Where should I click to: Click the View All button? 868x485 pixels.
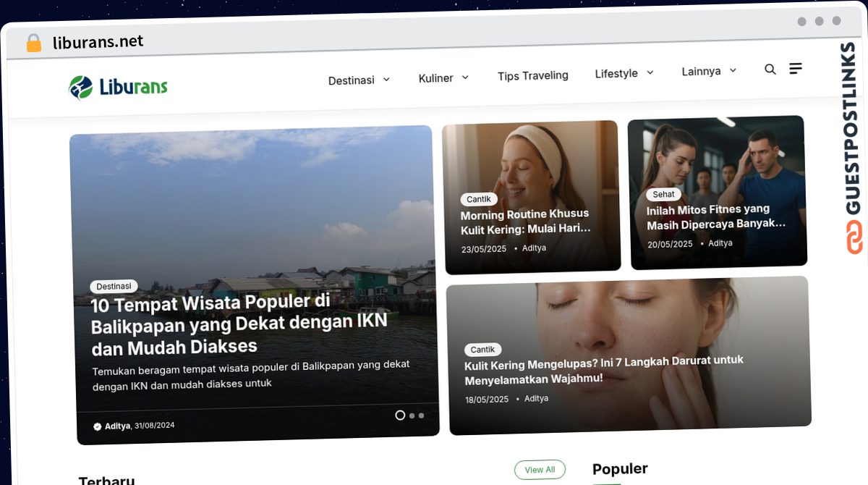tap(540, 470)
